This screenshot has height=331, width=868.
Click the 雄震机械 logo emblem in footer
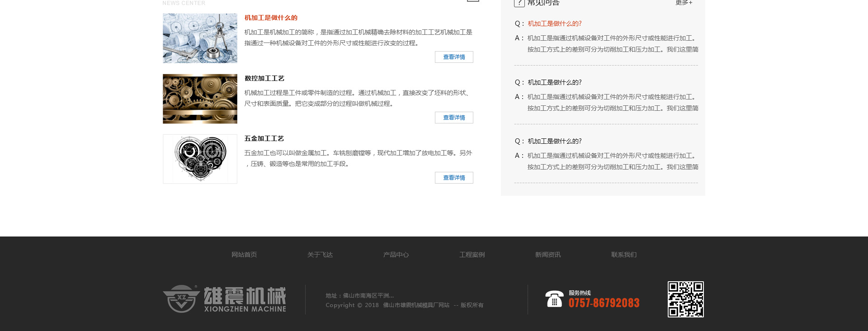[181, 299]
